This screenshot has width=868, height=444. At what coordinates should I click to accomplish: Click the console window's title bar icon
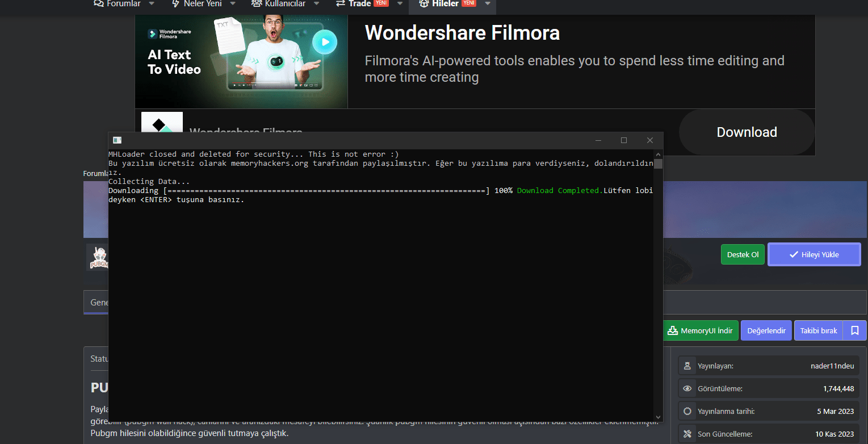(x=117, y=140)
